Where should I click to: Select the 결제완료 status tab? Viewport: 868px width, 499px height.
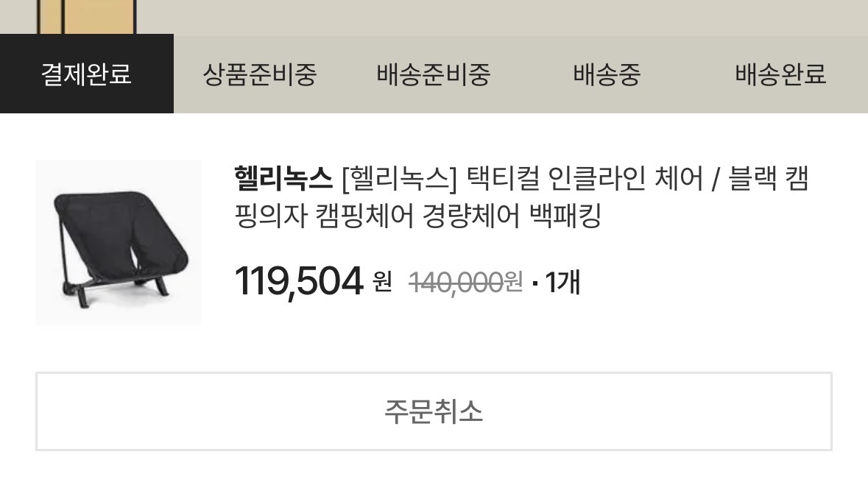87,74
